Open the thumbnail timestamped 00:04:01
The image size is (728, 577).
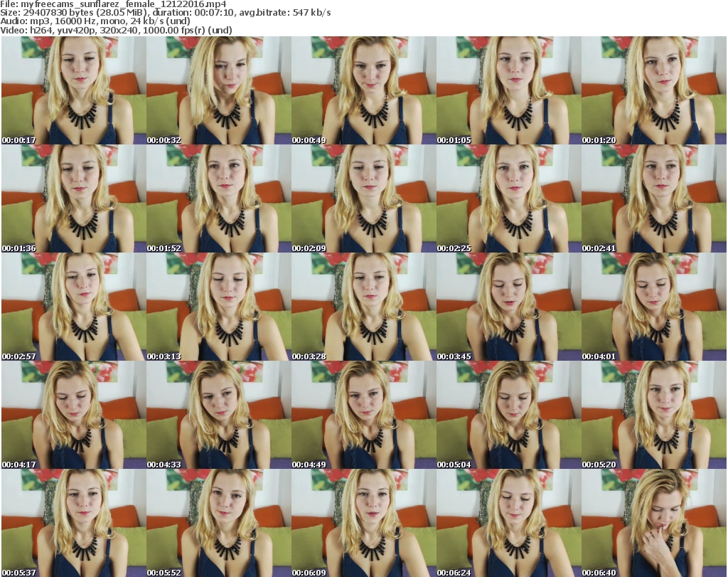pyautogui.click(x=654, y=307)
